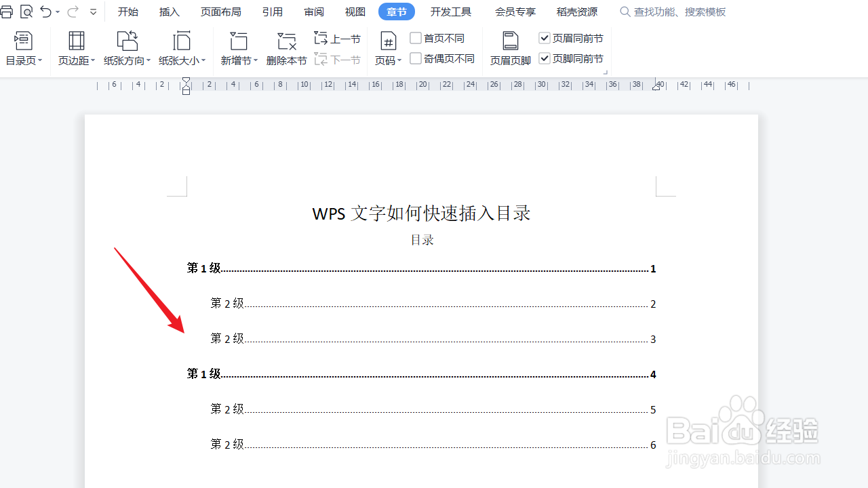Viewport: 868px width, 488px height.
Task: Click the first-line indent marker on the ruler
Action: coord(186,81)
